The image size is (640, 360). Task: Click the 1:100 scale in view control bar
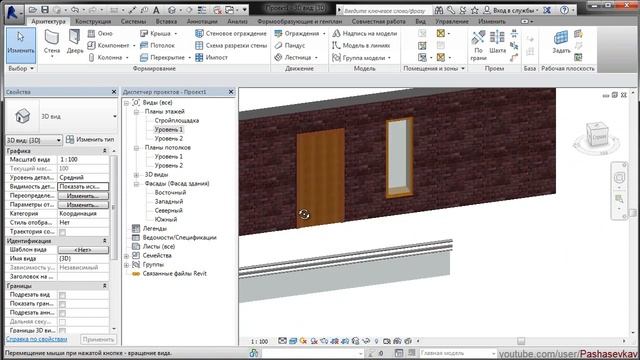pos(259,342)
